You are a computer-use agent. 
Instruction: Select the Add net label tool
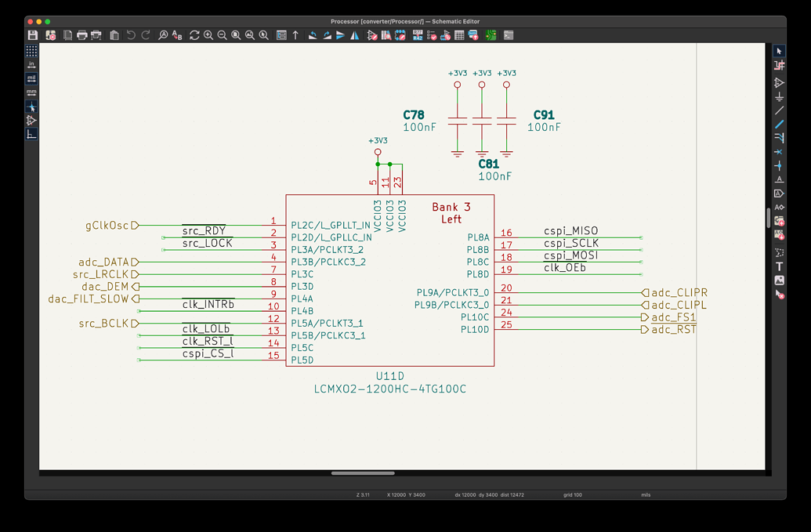(779, 180)
